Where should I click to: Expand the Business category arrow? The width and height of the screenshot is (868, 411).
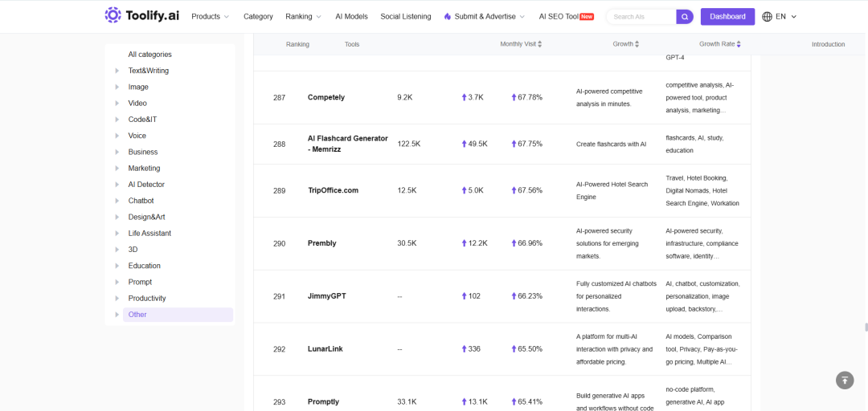pos(117,153)
